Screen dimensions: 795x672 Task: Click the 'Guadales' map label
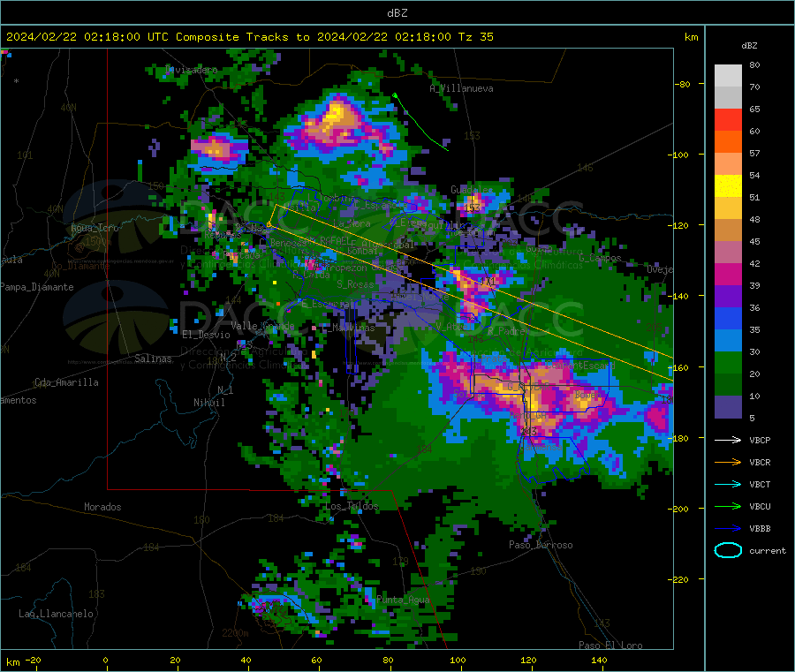coord(472,190)
